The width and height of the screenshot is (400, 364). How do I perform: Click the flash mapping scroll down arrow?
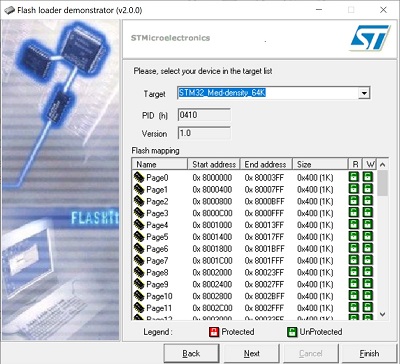[x=383, y=314]
